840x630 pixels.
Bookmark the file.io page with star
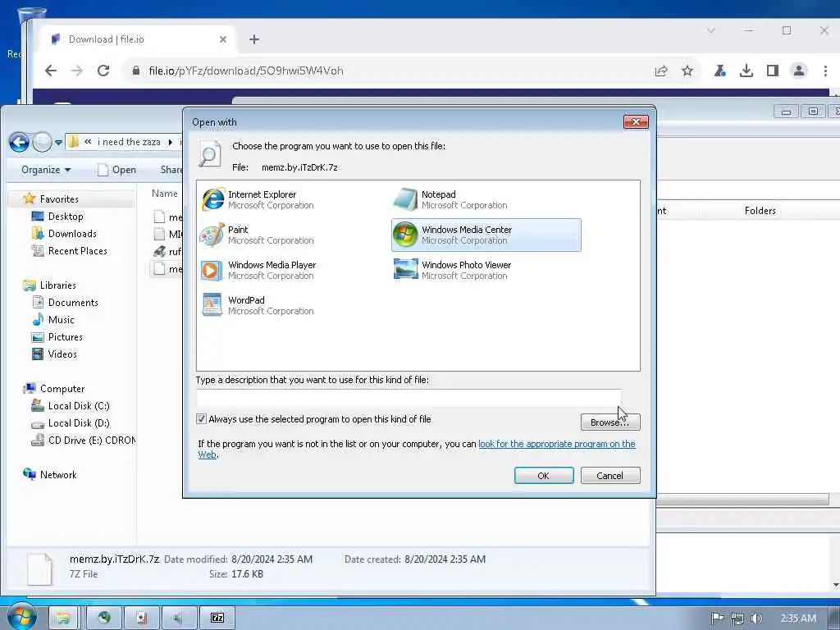[x=687, y=71]
